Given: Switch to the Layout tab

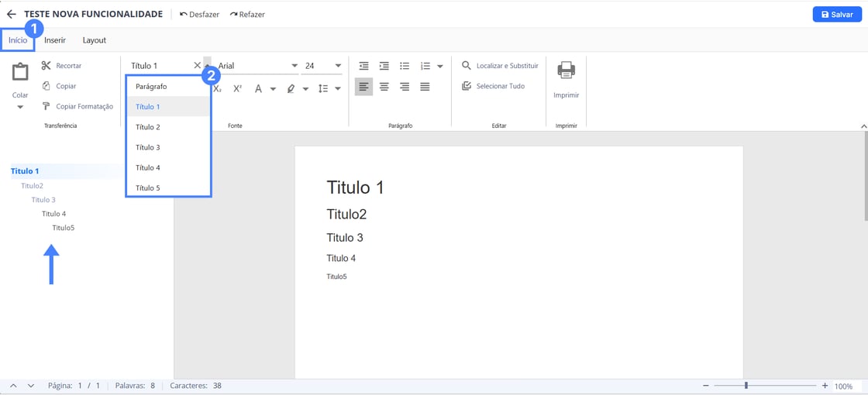Looking at the screenshot, I should point(95,40).
